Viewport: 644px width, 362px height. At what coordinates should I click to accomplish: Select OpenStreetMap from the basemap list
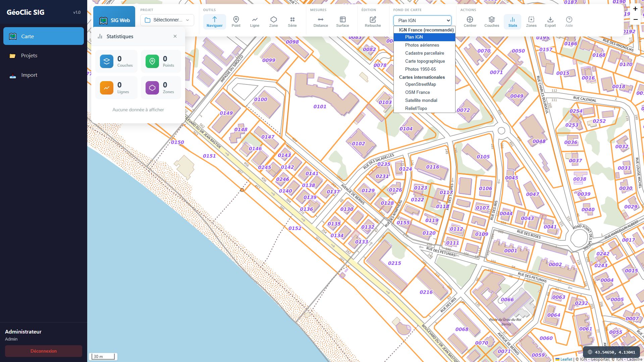click(x=420, y=84)
